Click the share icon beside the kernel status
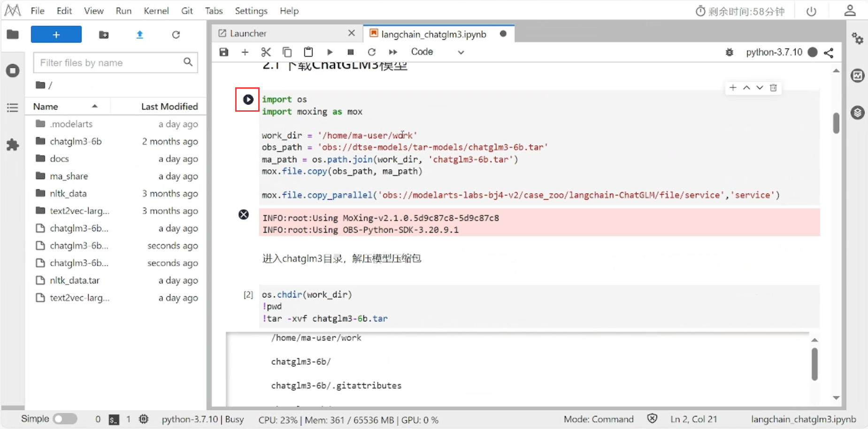The height and width of the screenshot is (429, 868). pyautogui.click(x=829, y=53)
